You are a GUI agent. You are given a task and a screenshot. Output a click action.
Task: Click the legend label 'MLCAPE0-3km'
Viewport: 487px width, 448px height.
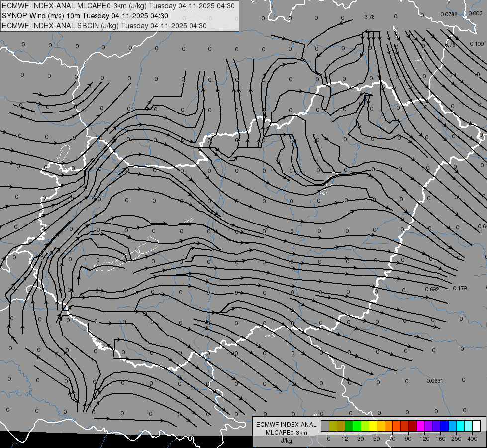tap(287, 433)
